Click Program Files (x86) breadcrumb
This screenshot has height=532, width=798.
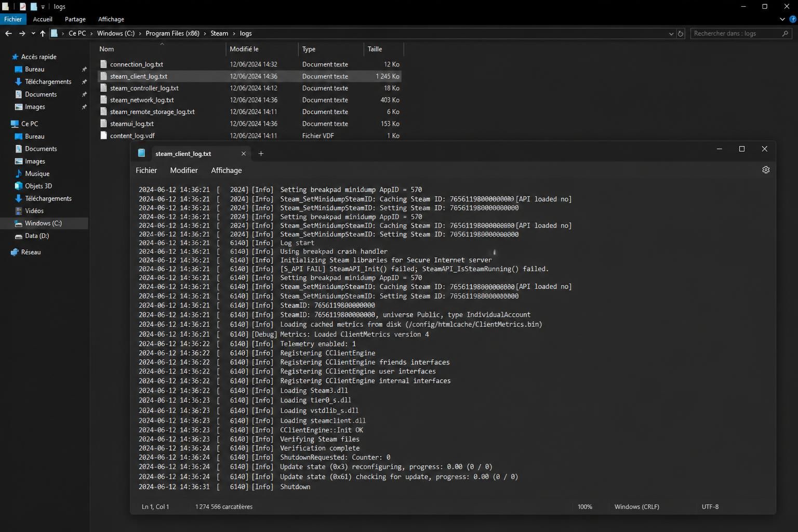click(x=172, y=33)
